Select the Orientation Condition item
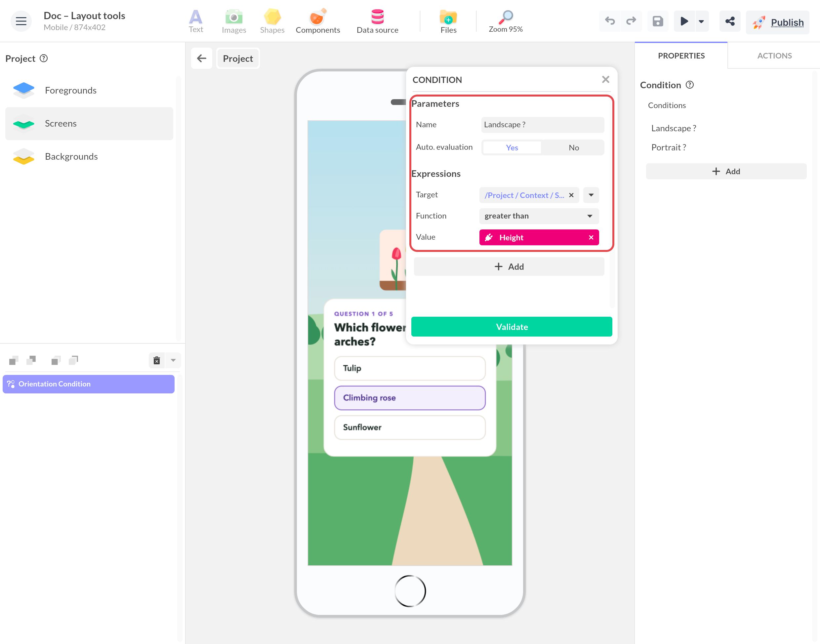 pos(89,384)
